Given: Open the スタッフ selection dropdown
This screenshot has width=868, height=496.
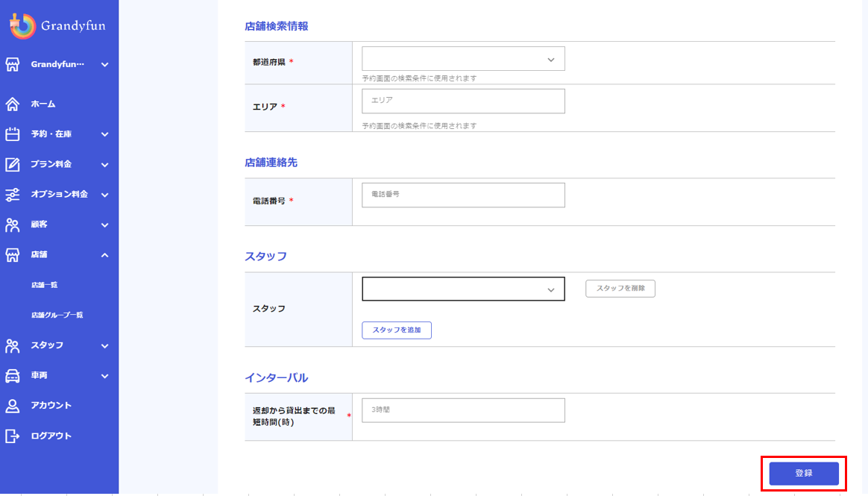Looking at the screenshot, I should pos(463,289).
